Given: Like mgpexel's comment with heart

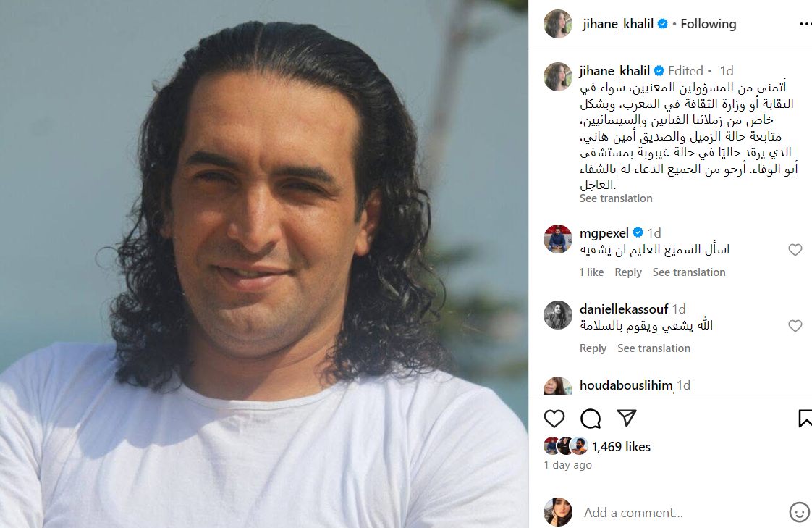Looking at the screenshot, I should pos(795,250).
